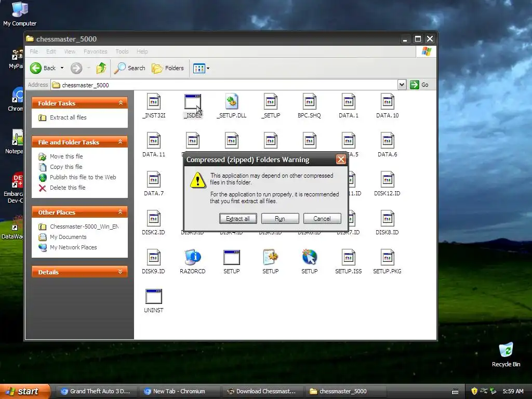Screen dimensions: 532x399
Task: Click the security shield tray icon
Action: coord(474,391)
